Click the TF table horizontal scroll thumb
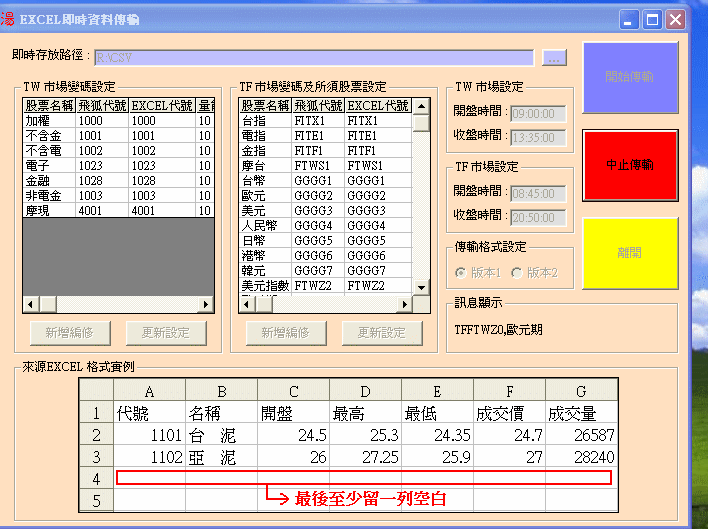 click(264, 304)
